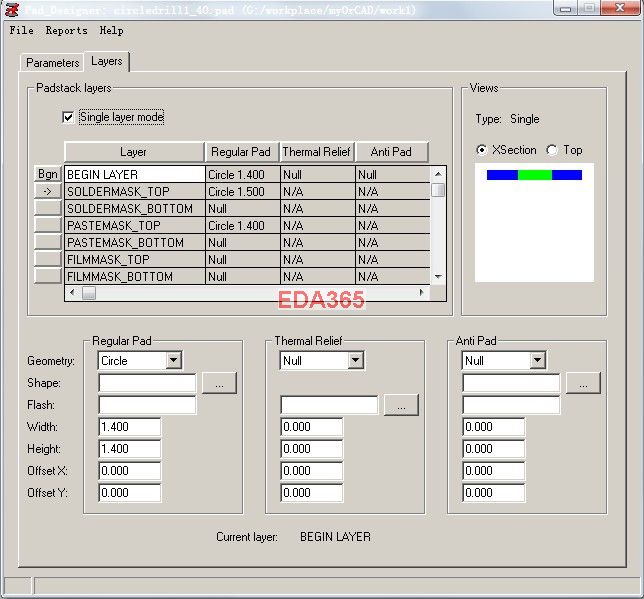
Task: Open Thermal Relief flash browse button
Action: click(401, 405)
